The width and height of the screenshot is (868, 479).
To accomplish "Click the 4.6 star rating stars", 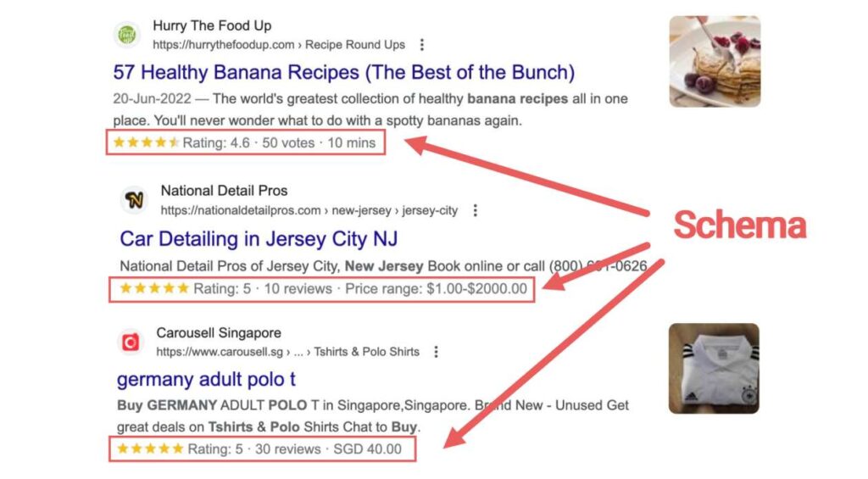I will coord(146,142).
